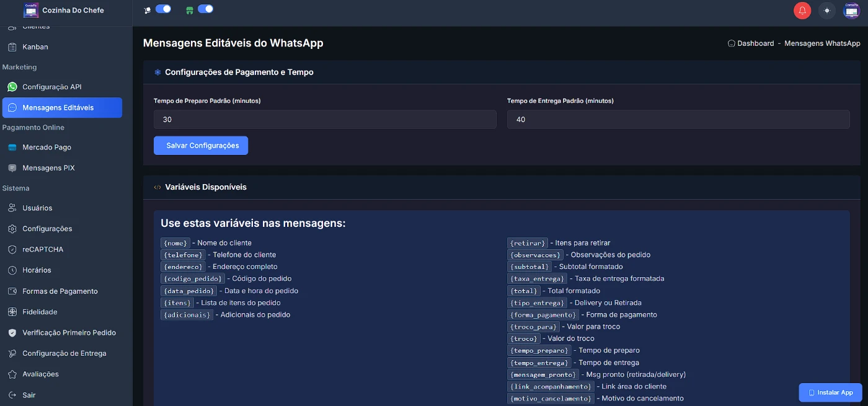
Task: Click the Mercado Pago card icon
Action: [x=12, y=148]
